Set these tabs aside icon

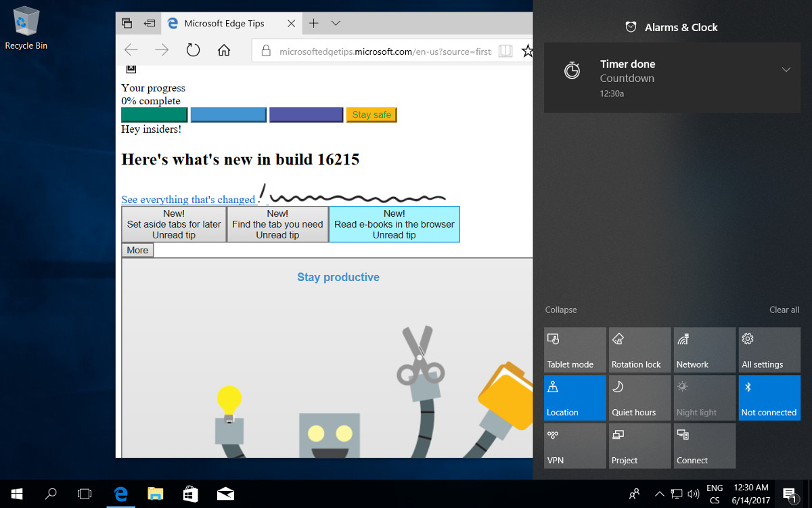(x=150, y=23)
